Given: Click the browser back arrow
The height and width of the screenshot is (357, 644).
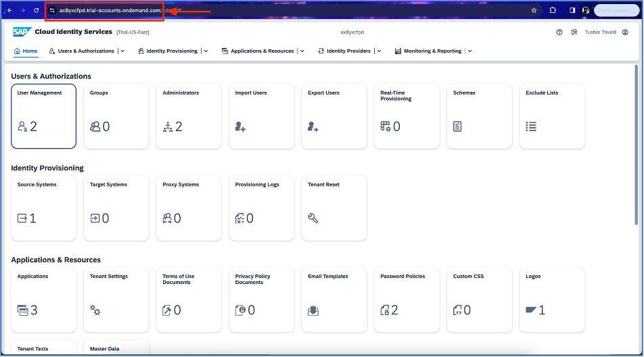Looking at the screenshot, I should click(10, 10).
